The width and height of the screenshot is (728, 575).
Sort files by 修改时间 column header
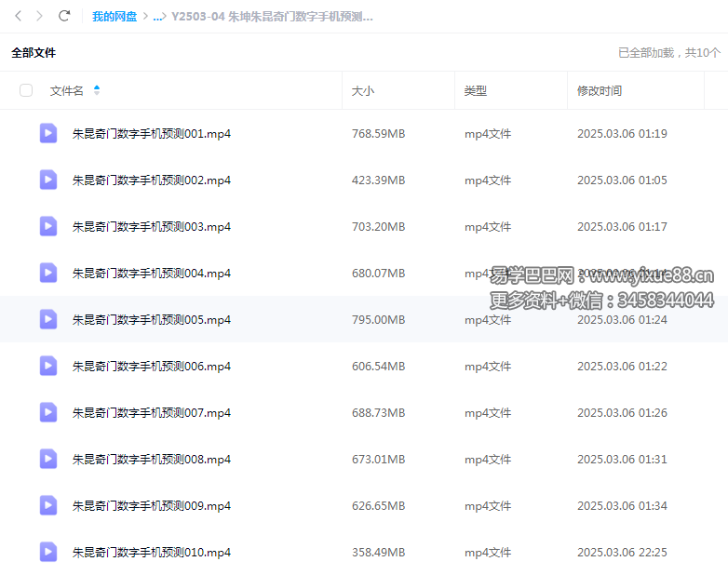pyautogui.click(x=599, y=90)
